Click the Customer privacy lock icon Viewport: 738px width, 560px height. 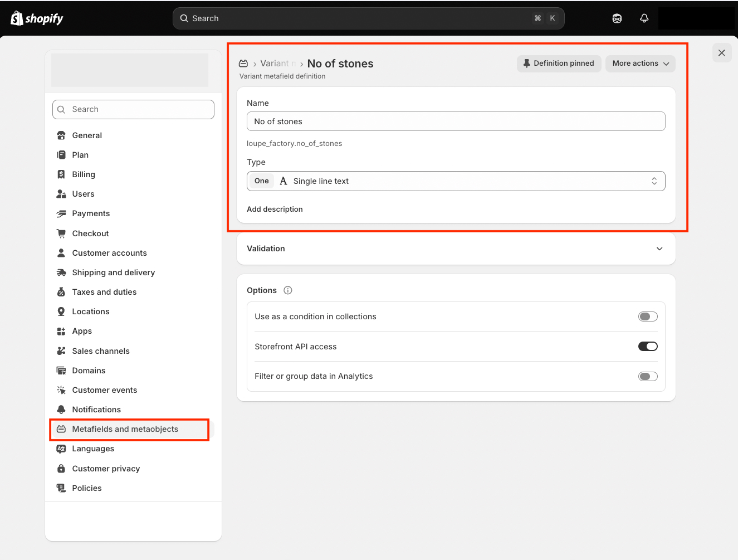61,469
